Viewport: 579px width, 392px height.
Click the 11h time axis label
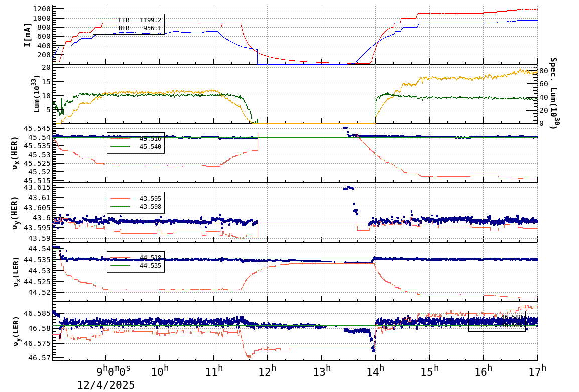pyautogui.click(x=214, y=370)
